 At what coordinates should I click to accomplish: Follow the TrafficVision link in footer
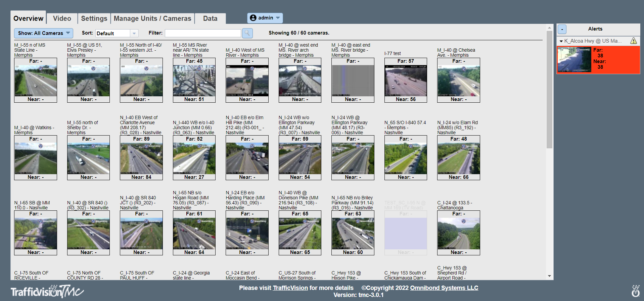point(290,288)
